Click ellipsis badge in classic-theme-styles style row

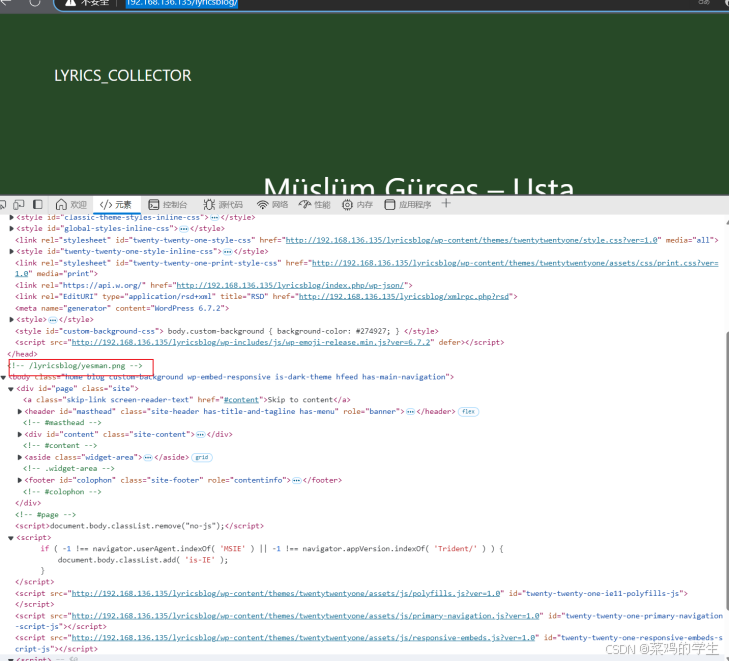(215, 218)
